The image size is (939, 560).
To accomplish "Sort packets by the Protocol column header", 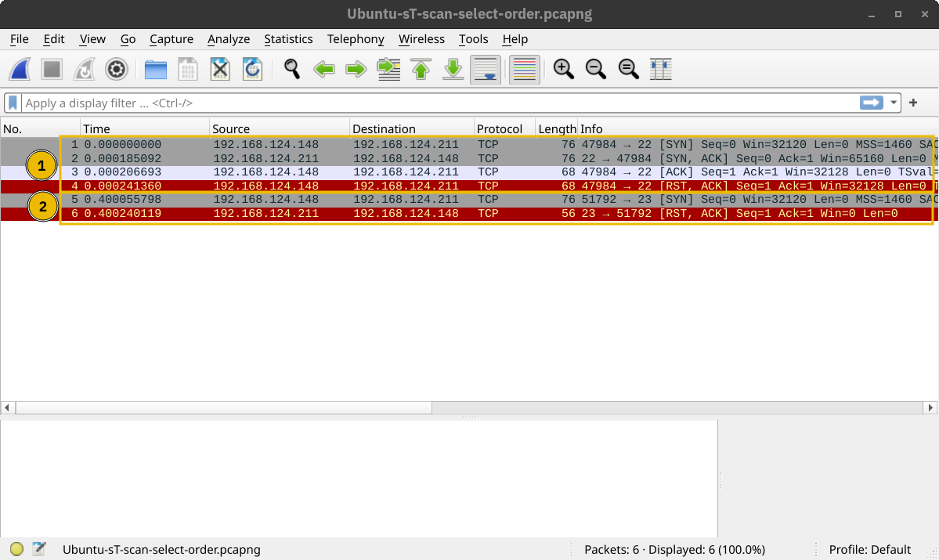I will 500,128.
